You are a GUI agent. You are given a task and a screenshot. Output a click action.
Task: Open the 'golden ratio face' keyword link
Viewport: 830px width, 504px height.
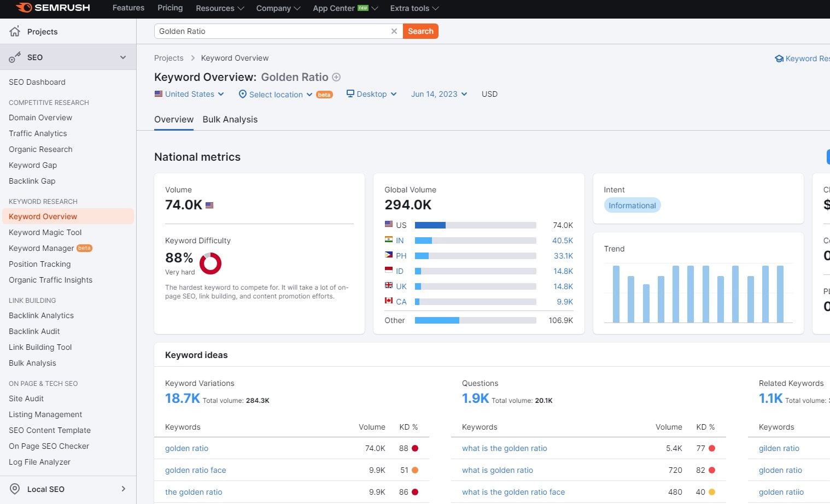[196, 470]
